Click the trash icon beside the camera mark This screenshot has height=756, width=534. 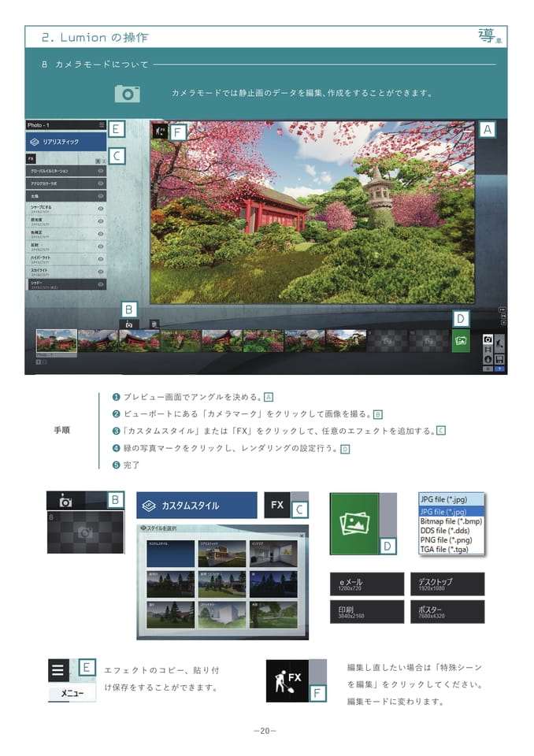coord(154,324)
